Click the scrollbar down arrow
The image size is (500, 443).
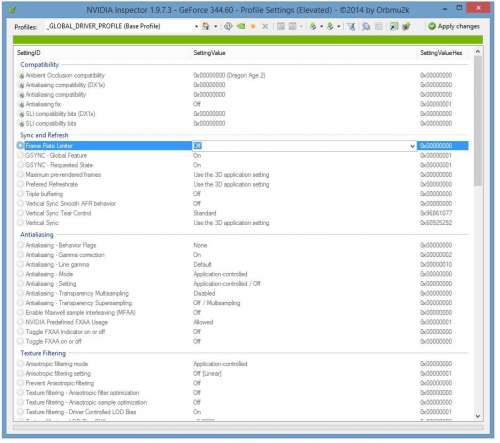478,416
